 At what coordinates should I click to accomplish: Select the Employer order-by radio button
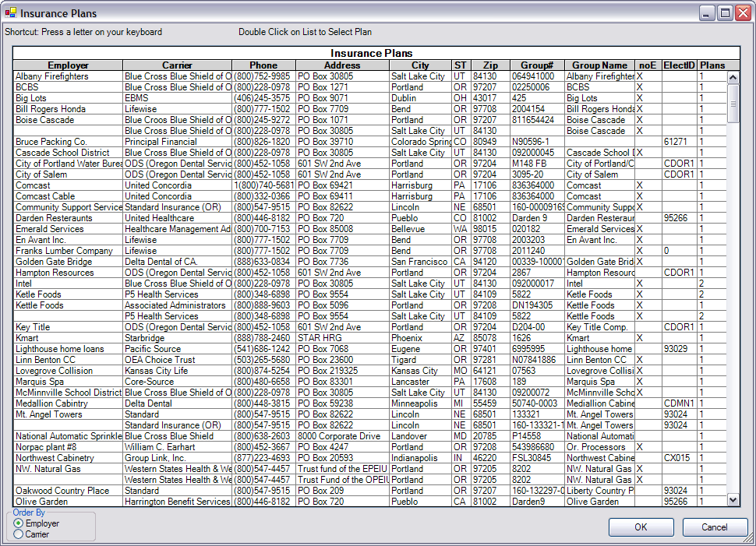(x=19, y=523)
